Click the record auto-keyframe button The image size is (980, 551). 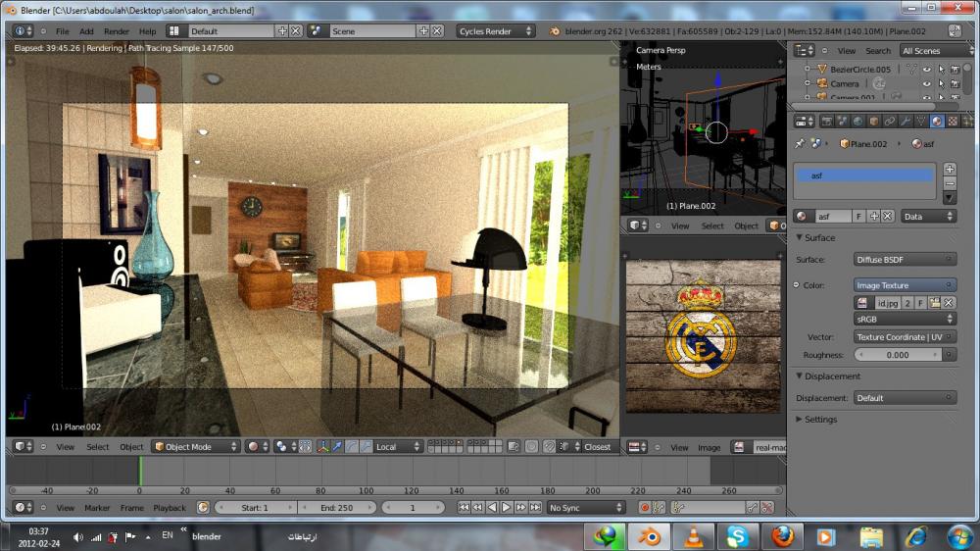(x=645, y=507)
